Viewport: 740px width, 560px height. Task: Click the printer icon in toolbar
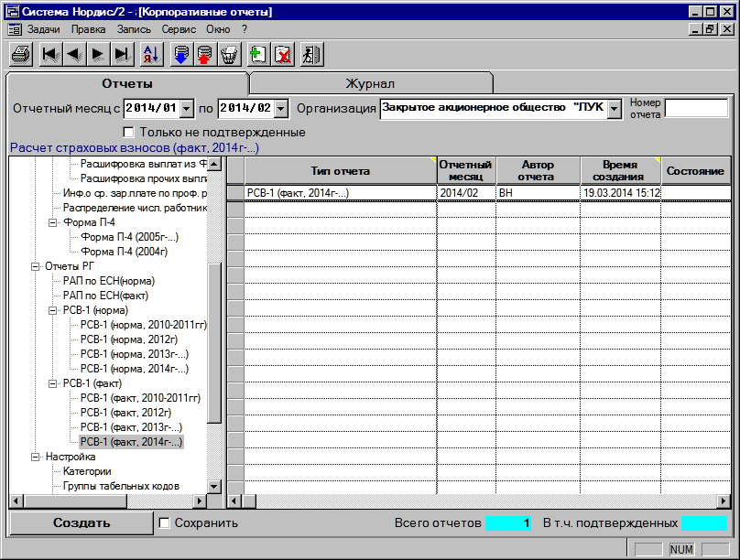21,54
